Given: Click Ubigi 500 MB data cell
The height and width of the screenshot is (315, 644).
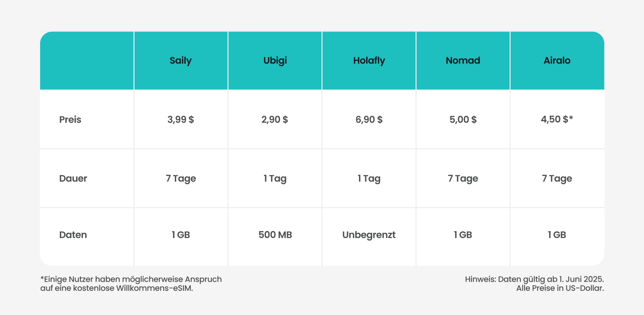Looking at the screenshot, I should point(275,237).
